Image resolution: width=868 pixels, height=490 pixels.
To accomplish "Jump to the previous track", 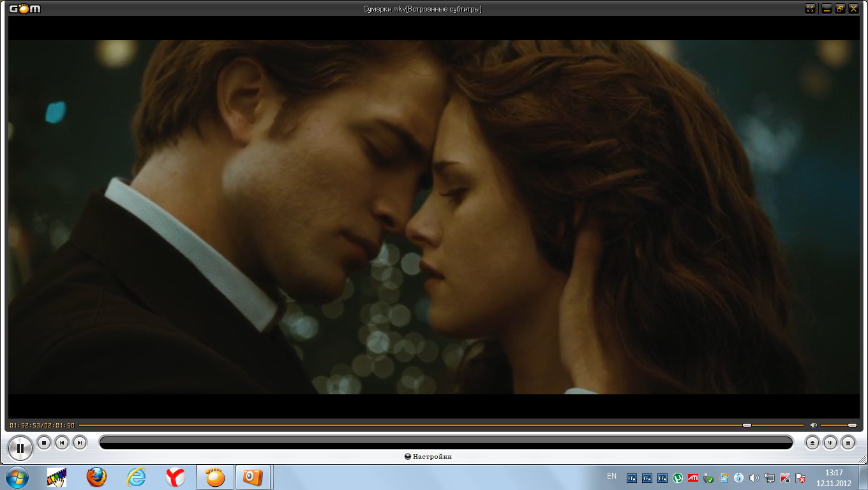I will click(x=62, y=442).
